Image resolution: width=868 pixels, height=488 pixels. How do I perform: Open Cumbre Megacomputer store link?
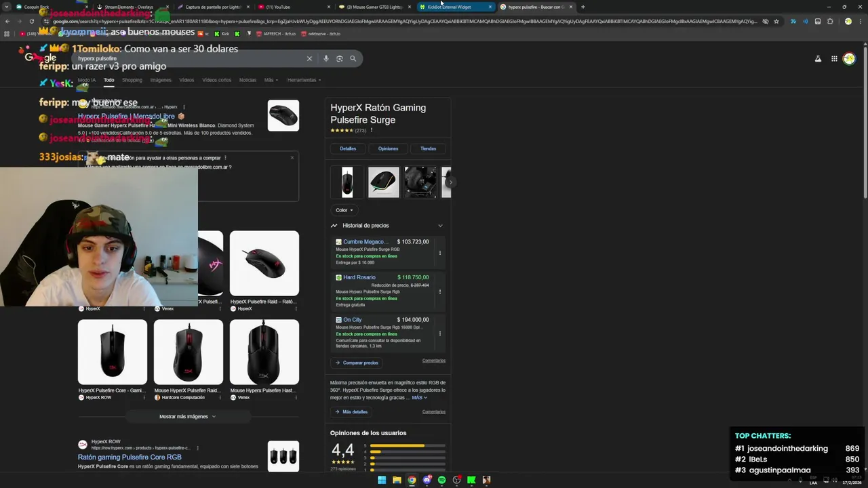[x=366, y=242]
